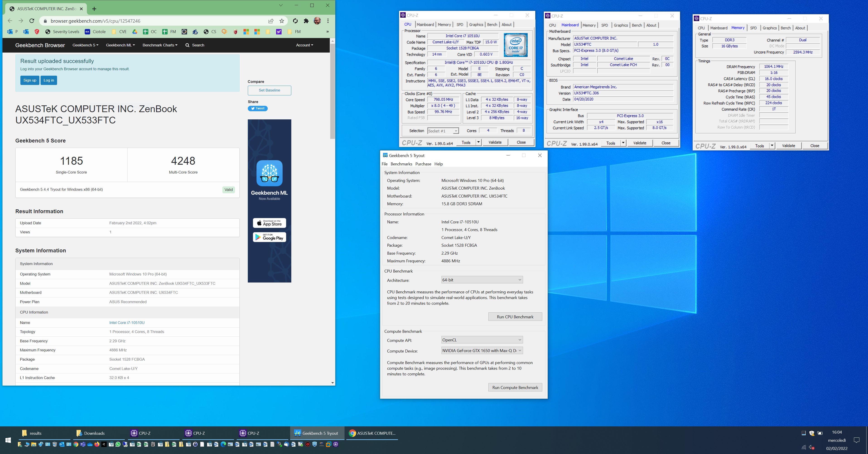The height and width of the screenshot is (454, 868).
Task: Expand the Benchmark Charts dropdown
Action: point(160,45)
